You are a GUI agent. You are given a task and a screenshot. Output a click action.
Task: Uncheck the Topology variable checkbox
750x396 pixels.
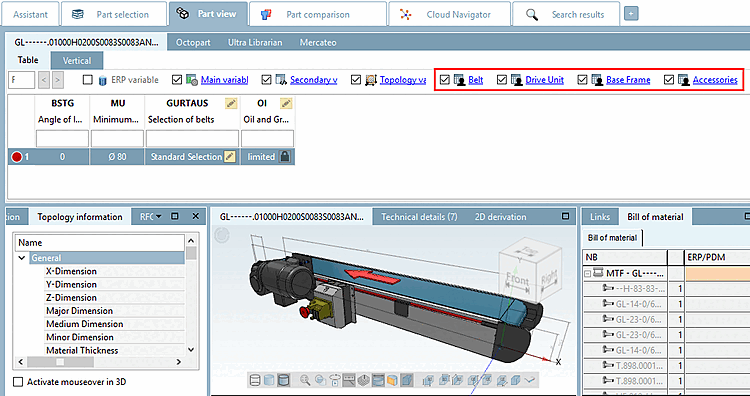click(355, 80)
